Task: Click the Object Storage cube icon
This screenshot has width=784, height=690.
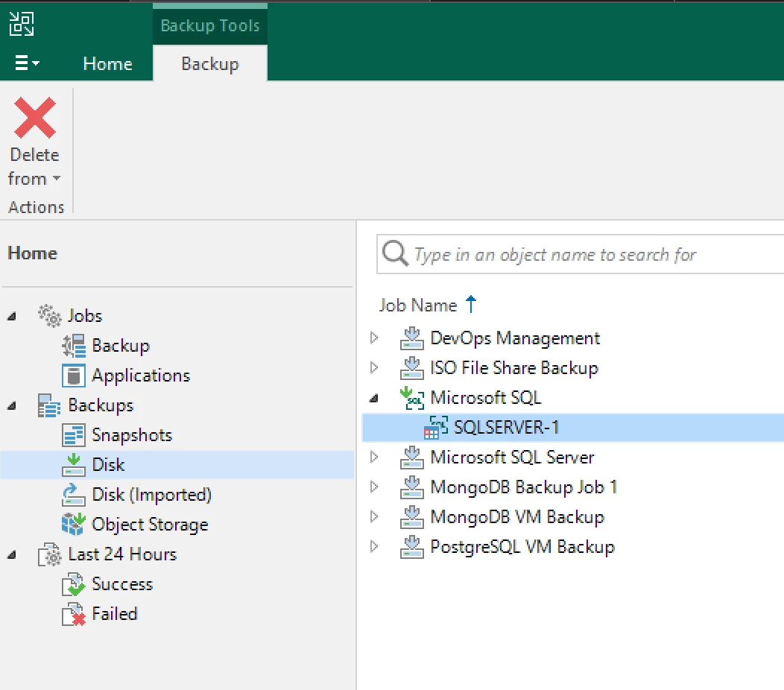Action: [x=74, y=524]
